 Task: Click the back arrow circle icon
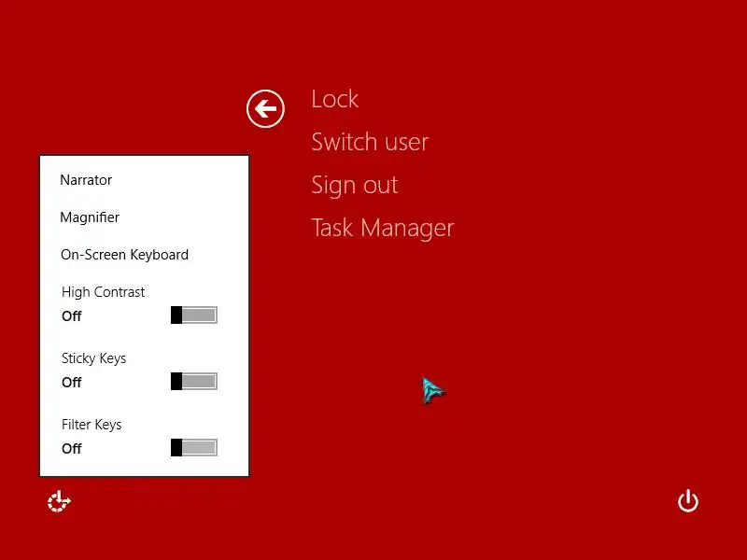[x=265, y=108]
